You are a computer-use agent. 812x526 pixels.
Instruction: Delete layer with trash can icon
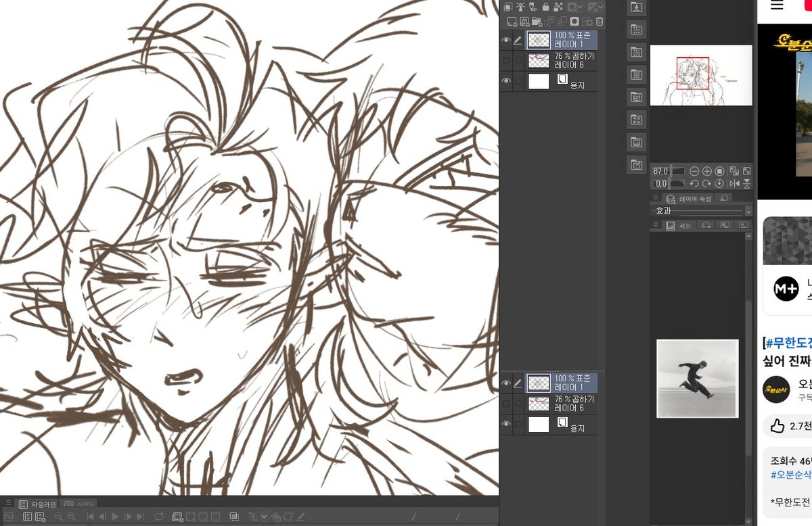point(600,22)
